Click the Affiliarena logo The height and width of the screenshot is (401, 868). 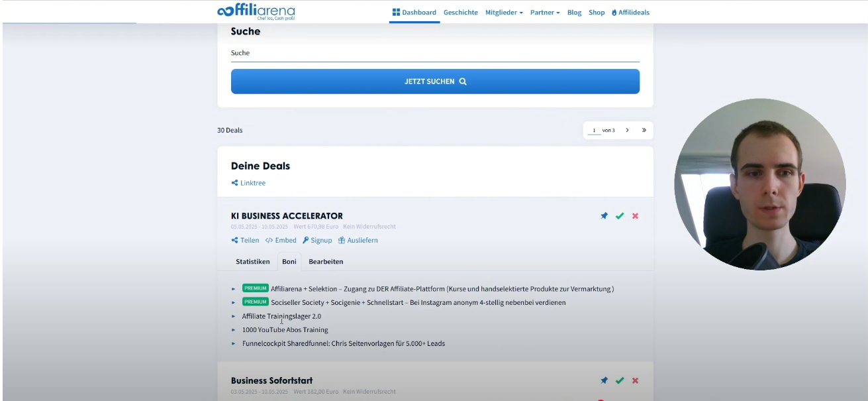[256, 12]
